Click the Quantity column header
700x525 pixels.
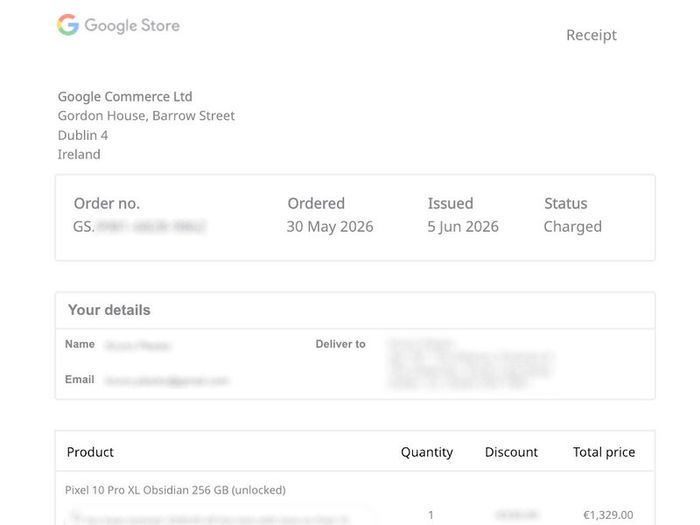pyautogui.click(x=427, y=452)
